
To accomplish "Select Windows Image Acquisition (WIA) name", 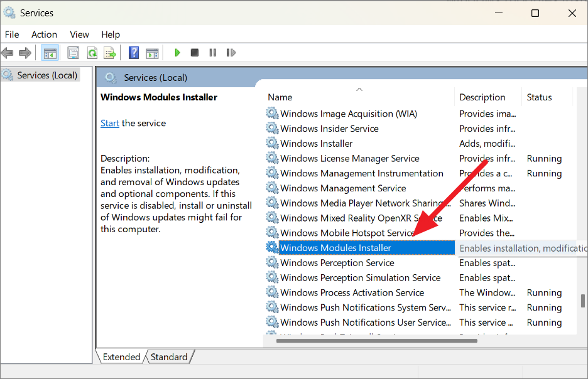I will 349,114.
